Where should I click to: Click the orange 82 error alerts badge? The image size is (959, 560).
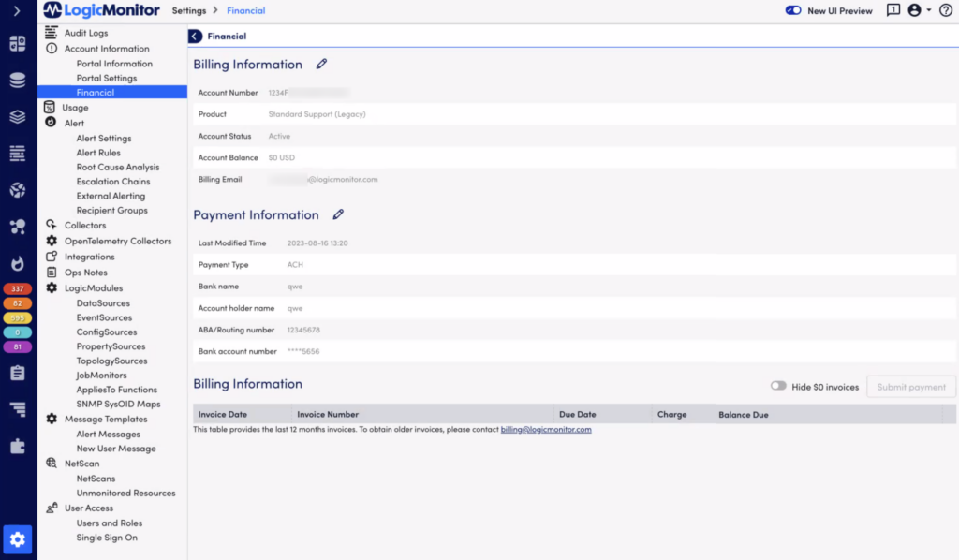[17, 303]
